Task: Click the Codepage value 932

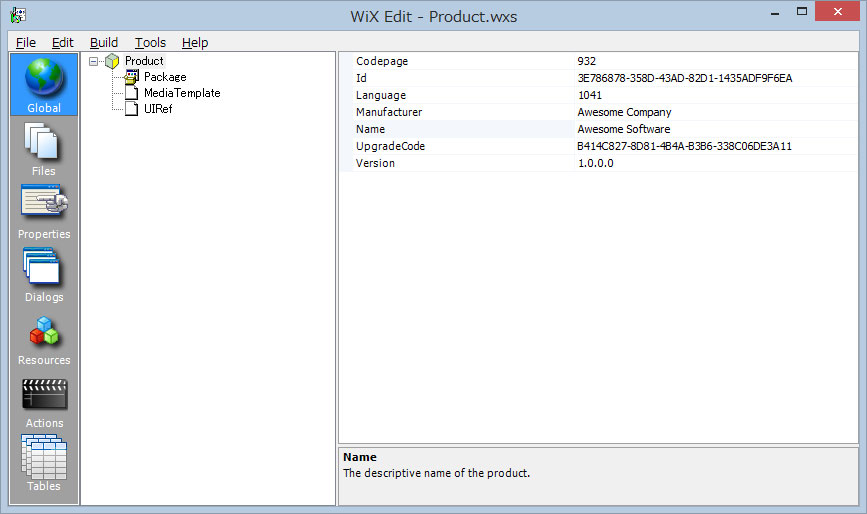Action: tap(587, 61)
